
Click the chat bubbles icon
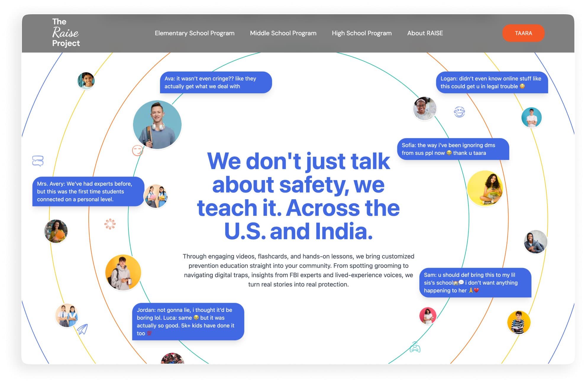(38, 161)
